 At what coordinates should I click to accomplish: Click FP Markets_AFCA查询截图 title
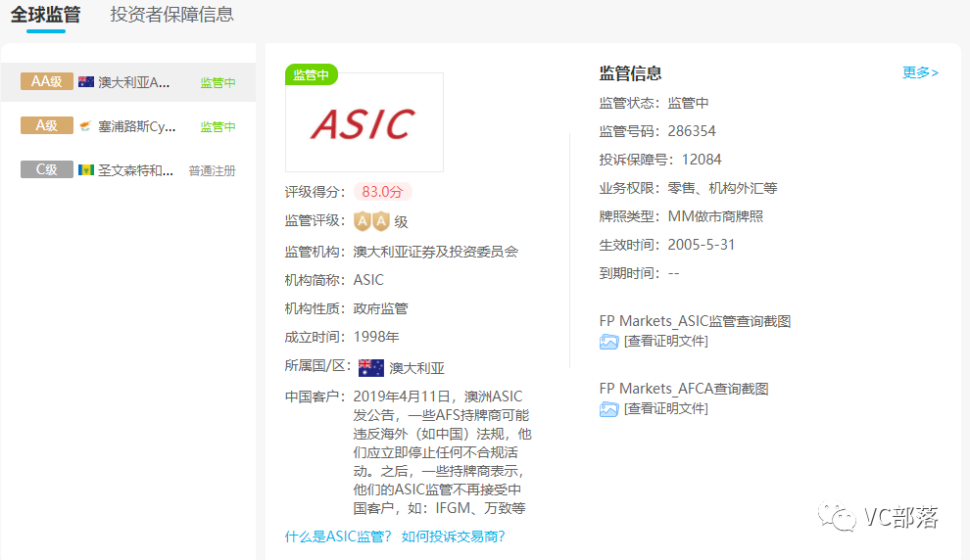click(x=684, y=388)
